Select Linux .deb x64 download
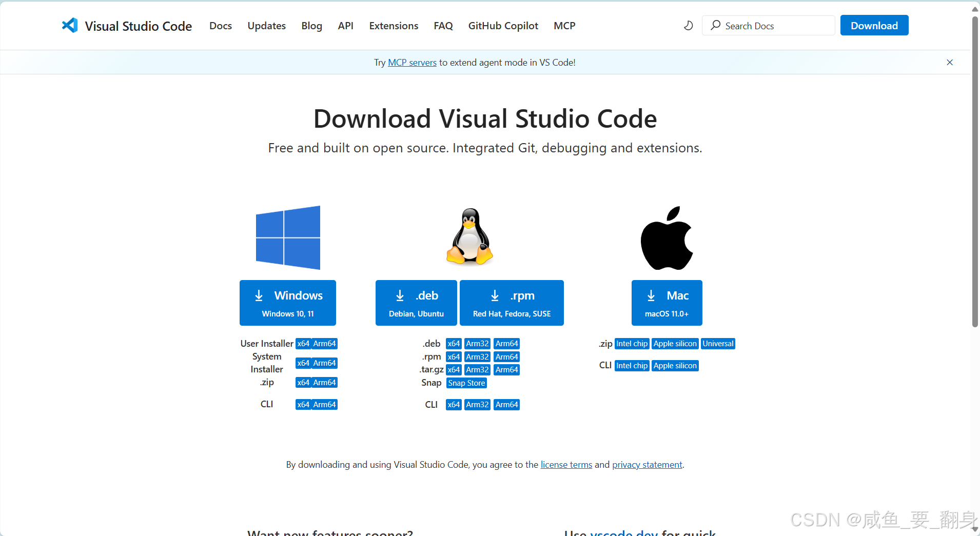The width and height of the screenshot is (980, 536). 454,344
